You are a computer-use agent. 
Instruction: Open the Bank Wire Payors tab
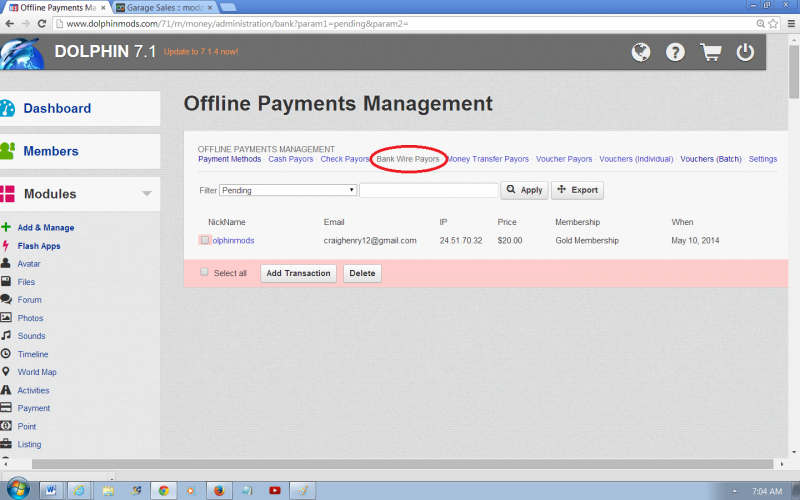[x=408, y=159]
